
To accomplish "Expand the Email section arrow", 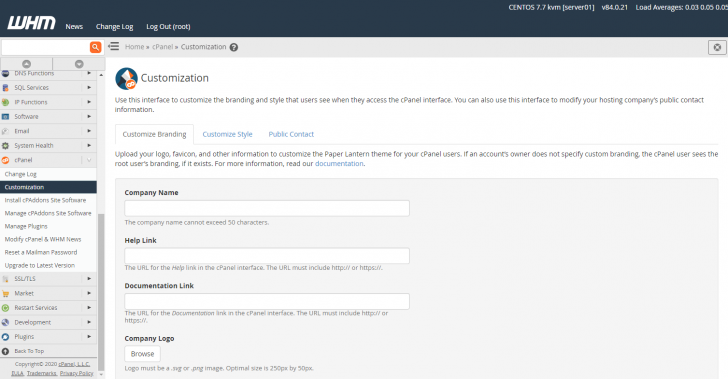I will pyautogui.click(x=89, y=131).
